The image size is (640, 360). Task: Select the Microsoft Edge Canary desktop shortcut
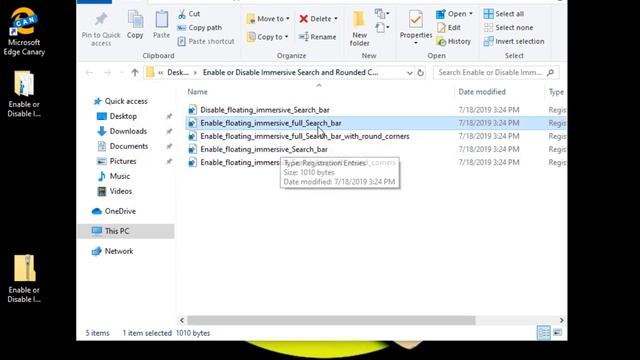pos(24,31)
